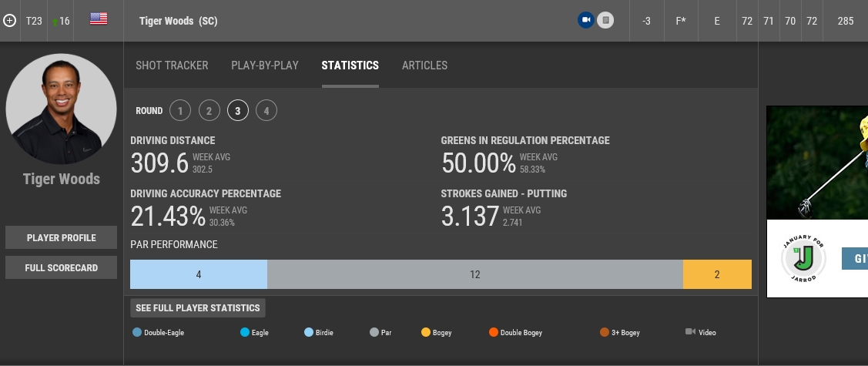Open the Full Scorecard button
The width and height of the screenshot is (868, 366).
click(62, 267)
